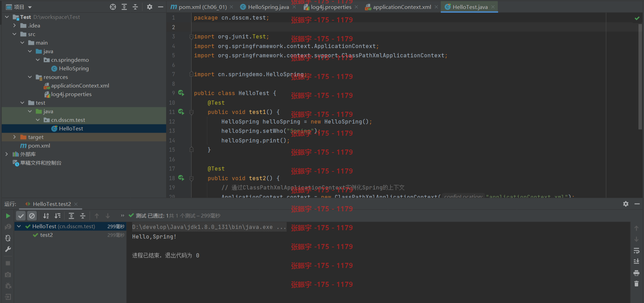Expand the .idea folder
644x303 pixels.
(14, 25)
